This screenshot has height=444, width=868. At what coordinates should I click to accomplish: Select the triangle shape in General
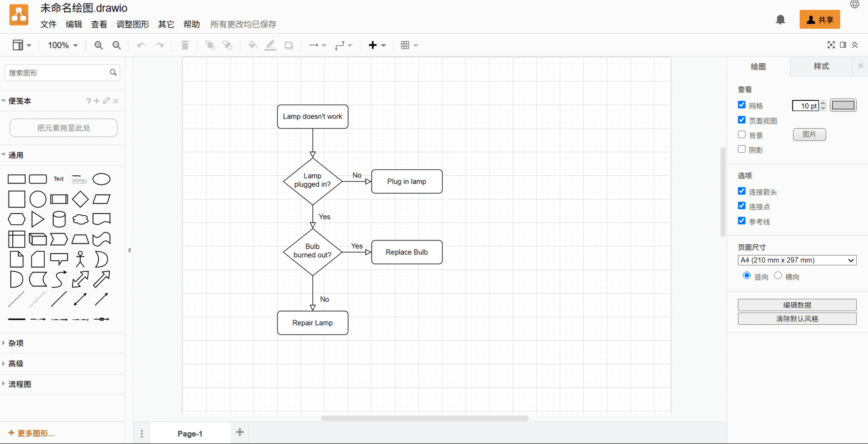[x=38, y=219]
